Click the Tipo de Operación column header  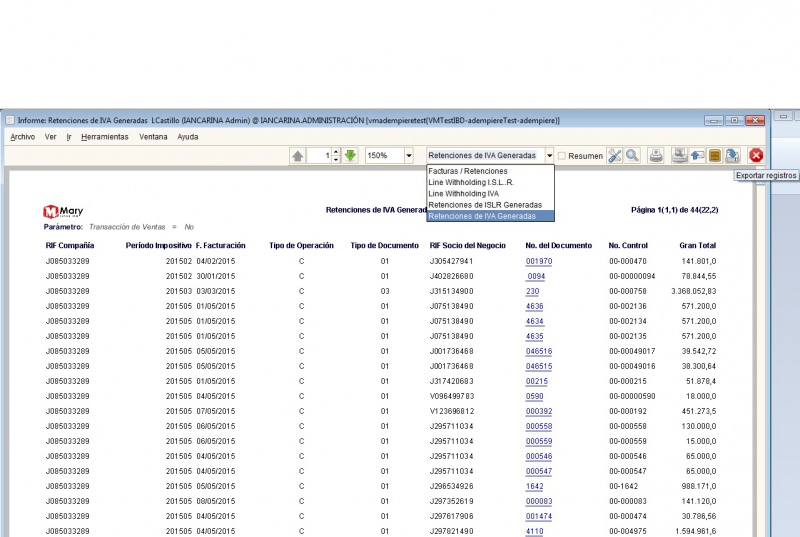pyautogui.click(x=302, y=245)
